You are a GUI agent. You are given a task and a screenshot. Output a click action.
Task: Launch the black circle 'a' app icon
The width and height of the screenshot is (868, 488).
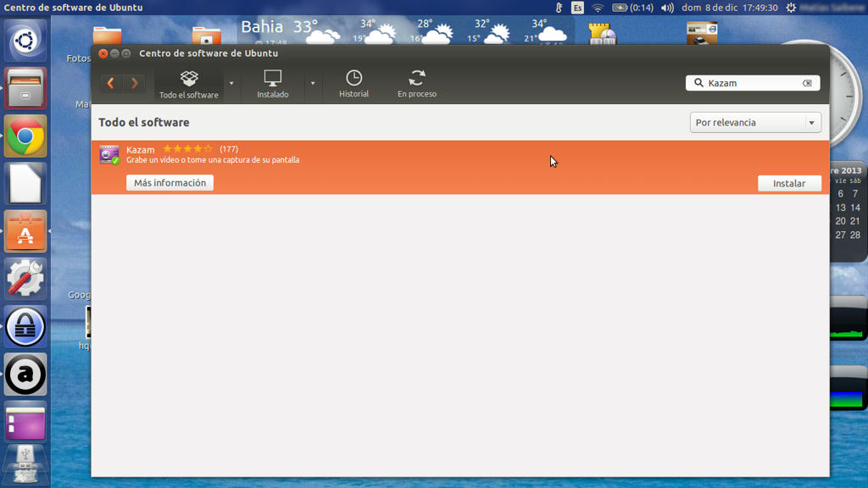point(25,374)
